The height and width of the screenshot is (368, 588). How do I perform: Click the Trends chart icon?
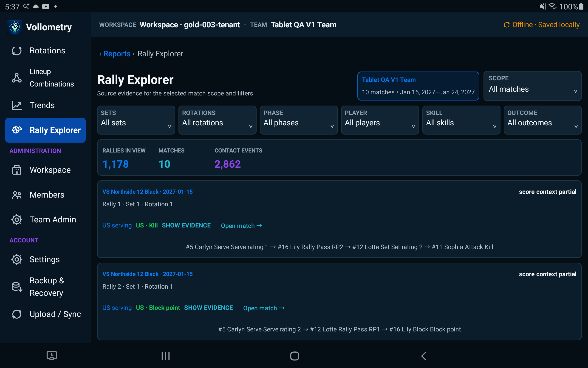pyautogui.click(x=17, y=105)
